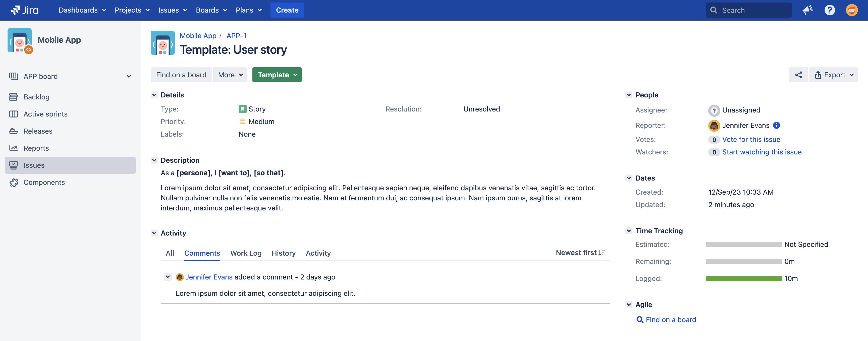Open the help question mark icon
Screen dimensions: 868x341
(829, 10)
